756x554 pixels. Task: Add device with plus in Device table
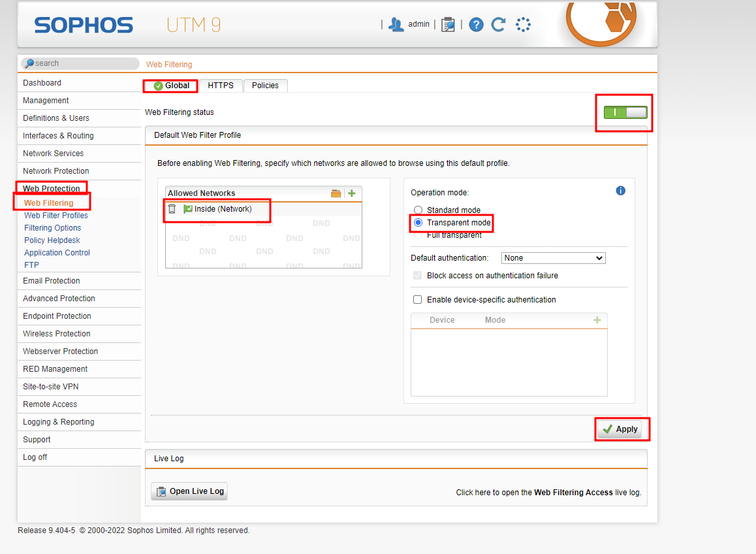tap(597, 320)
